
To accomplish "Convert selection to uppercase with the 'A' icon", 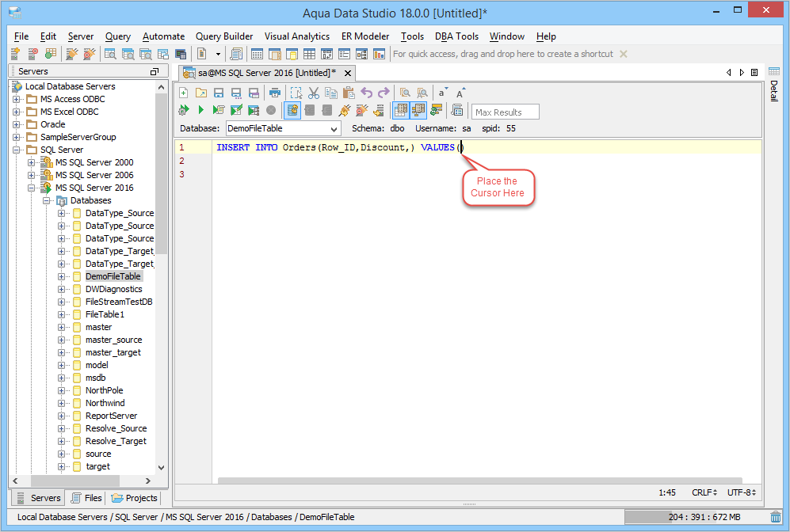I will point(460,93).
